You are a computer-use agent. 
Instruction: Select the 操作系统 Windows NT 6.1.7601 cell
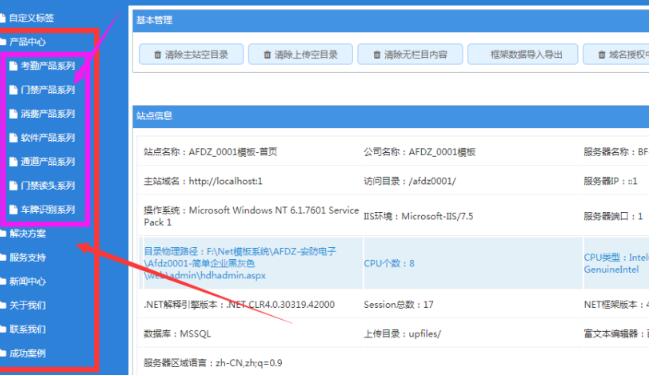(251, 216)
